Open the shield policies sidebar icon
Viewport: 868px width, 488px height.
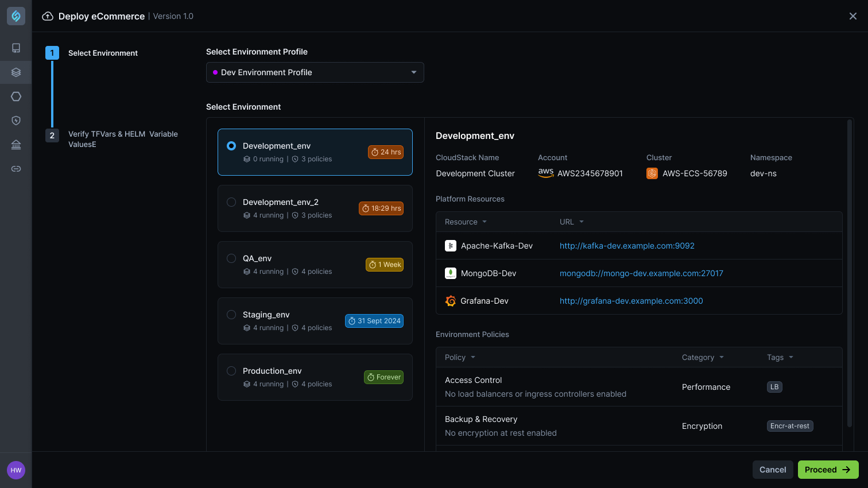(x=16, y=121)
